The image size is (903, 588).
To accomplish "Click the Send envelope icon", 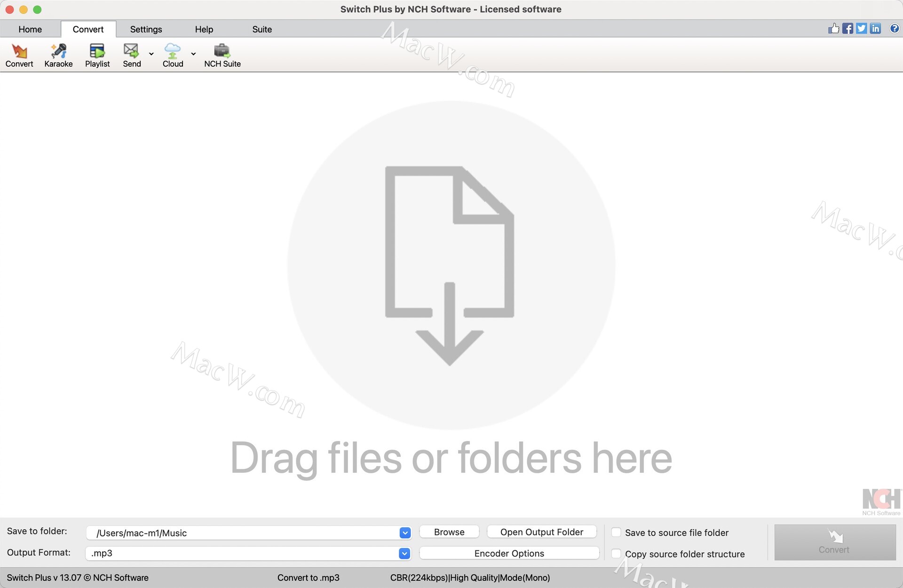I will coord(131,51).
